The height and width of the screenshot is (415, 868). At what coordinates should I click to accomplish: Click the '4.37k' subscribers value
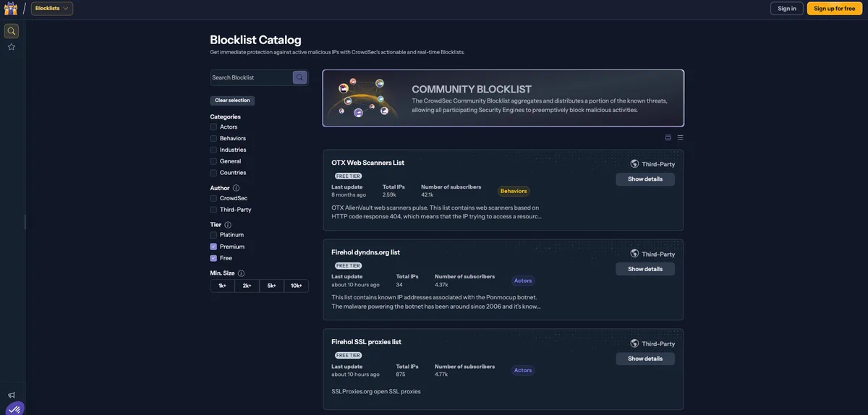point(441,284)
